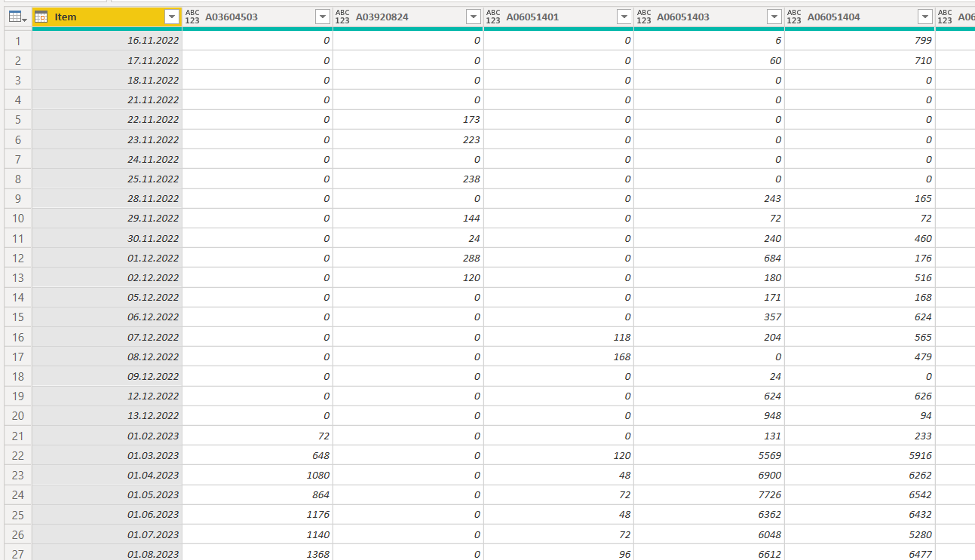Select row number 14 header
975x560 pixels.
[x=18, y=298]
